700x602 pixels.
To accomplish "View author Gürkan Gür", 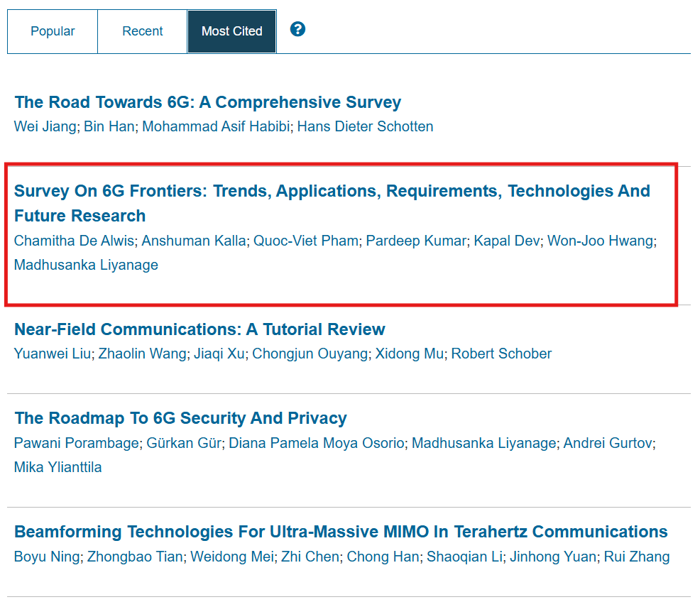I will click(184, 443).
